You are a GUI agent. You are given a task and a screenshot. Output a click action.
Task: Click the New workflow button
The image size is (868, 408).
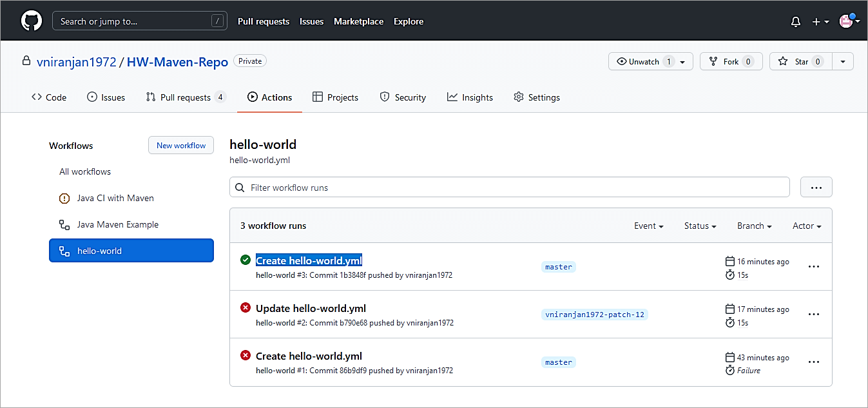tap(181, 146)
